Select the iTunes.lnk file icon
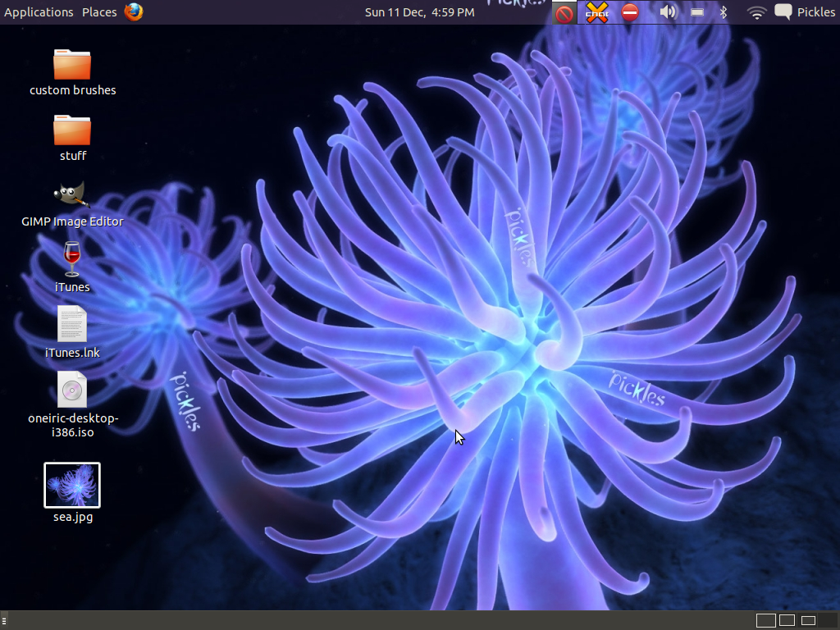 [x=72, y=324]
